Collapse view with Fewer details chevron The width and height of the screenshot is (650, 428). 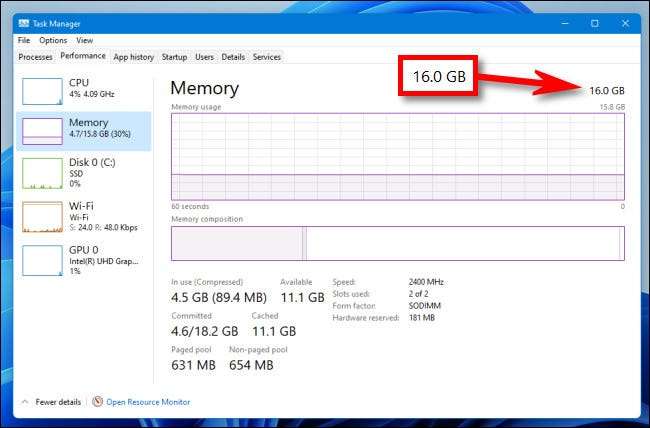[x=25, y=401]
